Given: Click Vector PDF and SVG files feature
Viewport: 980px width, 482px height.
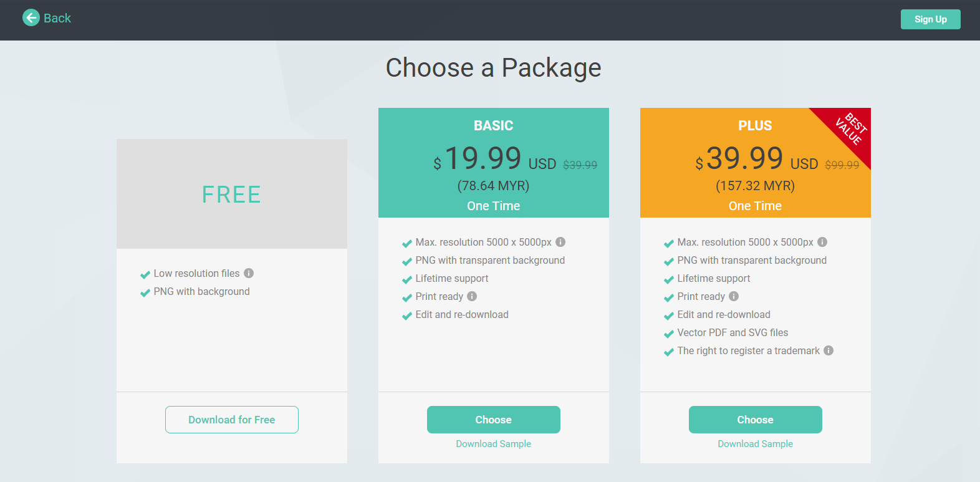Looking at the screenshot, I should (x=733, y=332).
